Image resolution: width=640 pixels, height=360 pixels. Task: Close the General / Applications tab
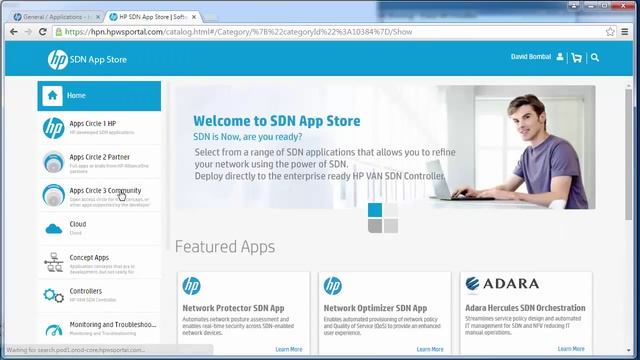click(x=98, y=17)
